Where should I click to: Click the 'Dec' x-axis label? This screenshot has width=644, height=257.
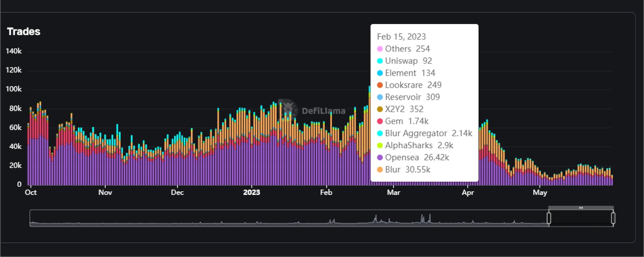[x=178, y=193]
